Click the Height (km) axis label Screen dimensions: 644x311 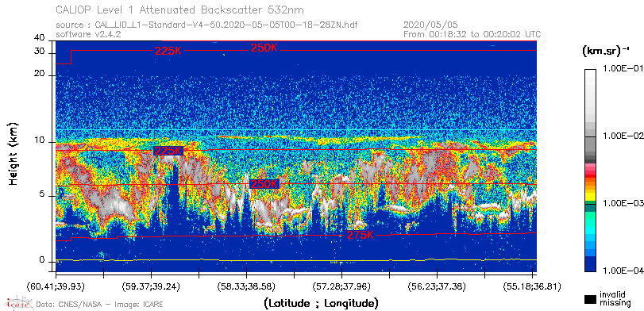(x=13, y=153)
